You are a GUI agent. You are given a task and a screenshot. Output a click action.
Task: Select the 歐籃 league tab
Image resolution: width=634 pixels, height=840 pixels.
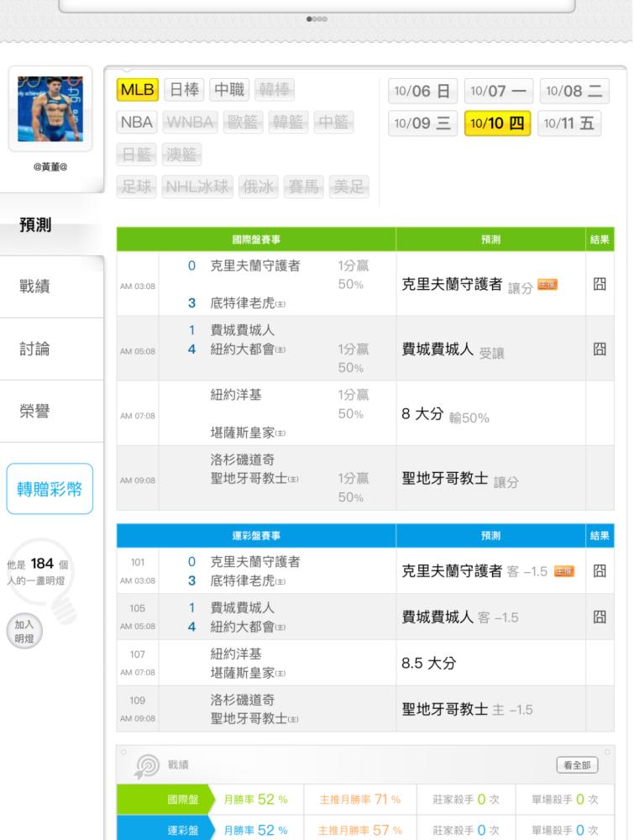point(243,122)
